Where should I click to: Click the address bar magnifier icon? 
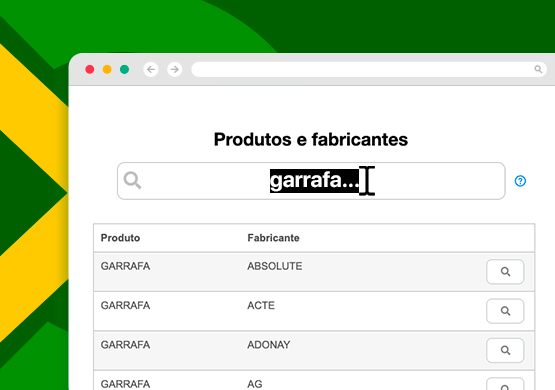pos(538,69)
